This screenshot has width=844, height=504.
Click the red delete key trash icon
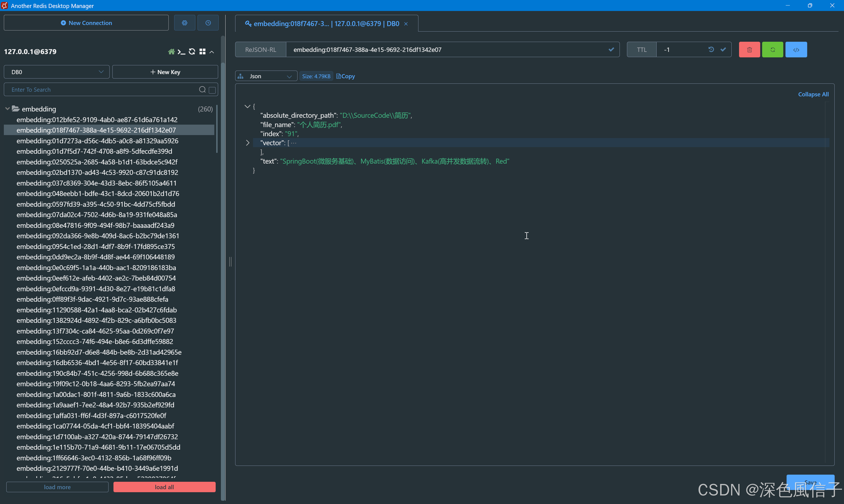tap(749, 50)
